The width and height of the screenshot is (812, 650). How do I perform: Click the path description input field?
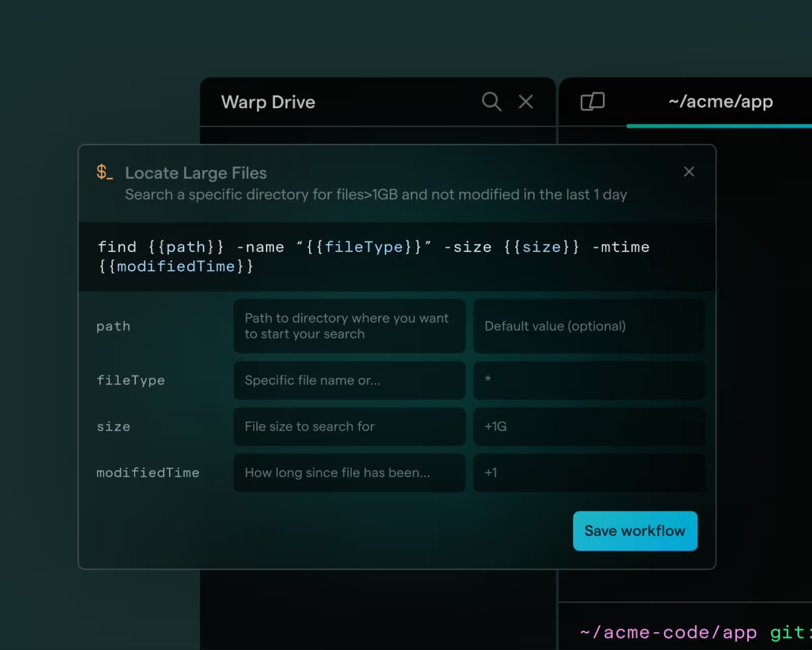tap(349, 326)
